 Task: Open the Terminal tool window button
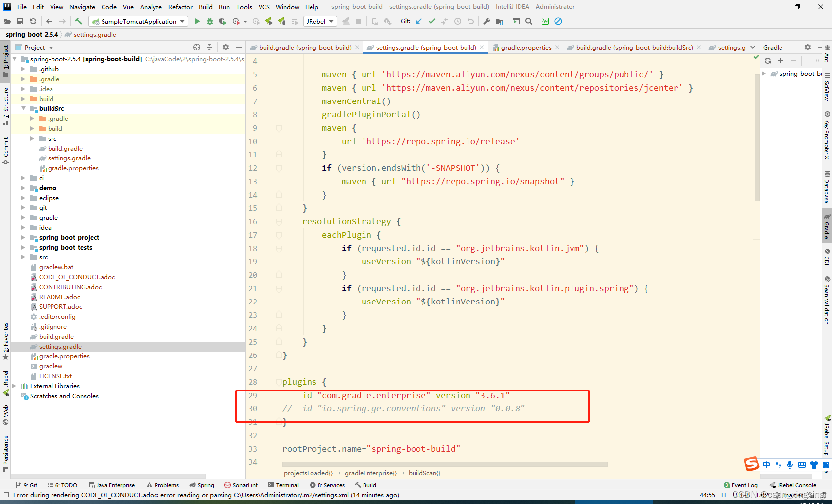click(x=283, y=485)
